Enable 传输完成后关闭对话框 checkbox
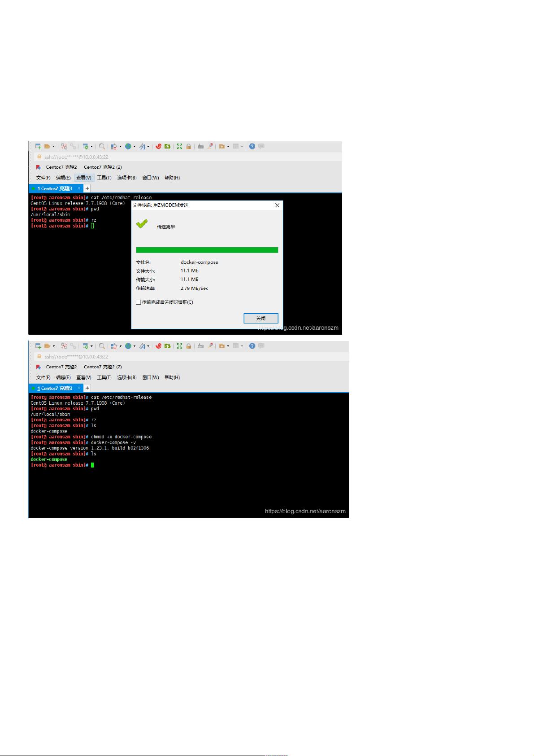 coord(139,302)
